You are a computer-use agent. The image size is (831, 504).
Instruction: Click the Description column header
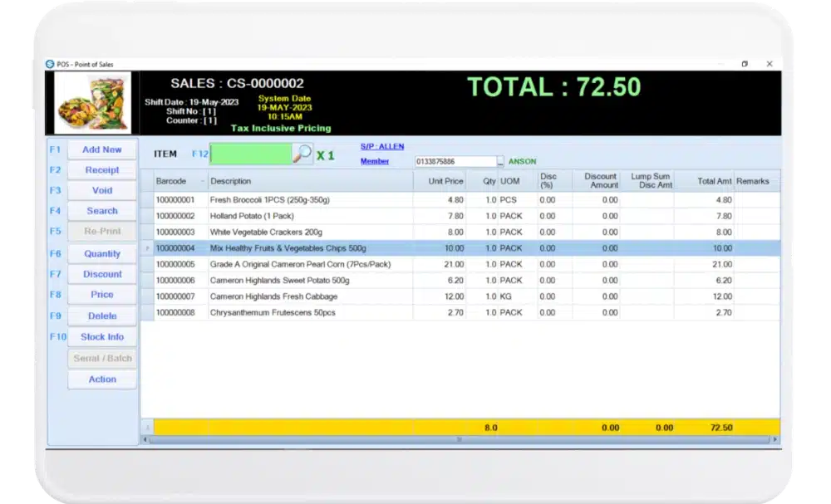(309, 181)
